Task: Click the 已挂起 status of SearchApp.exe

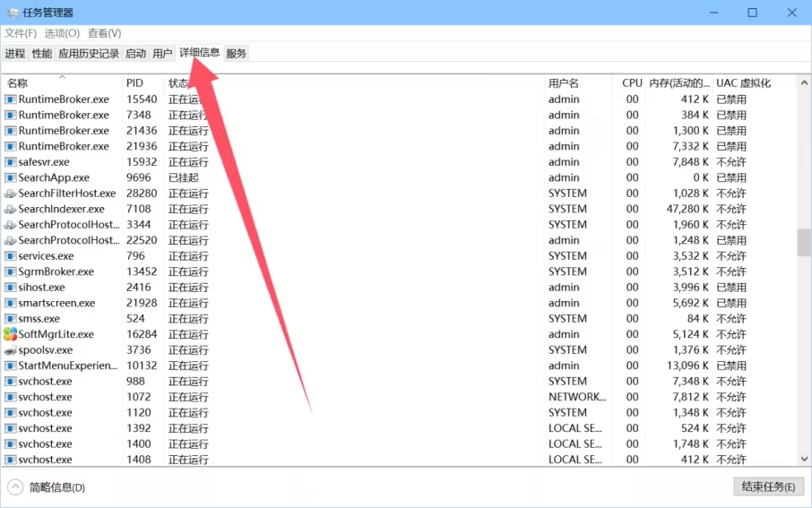Action: point(184,177)
